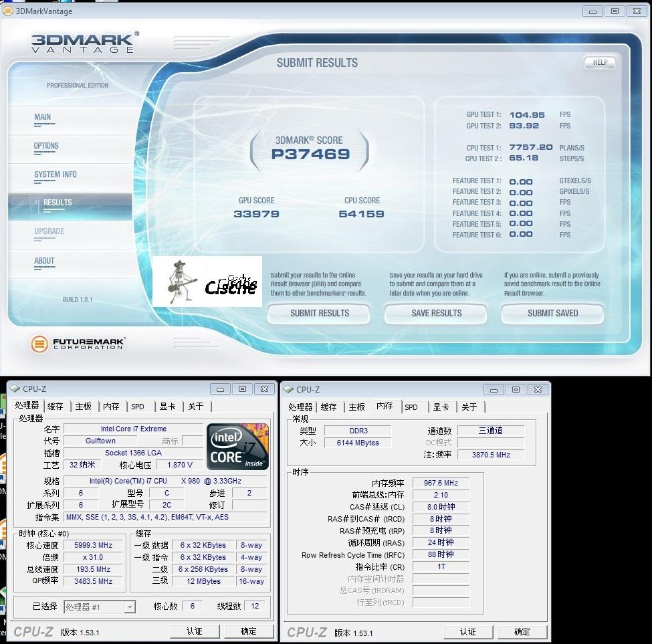
Task: Click the core voltage field 1.870 V
Action: tap(180, 465)
